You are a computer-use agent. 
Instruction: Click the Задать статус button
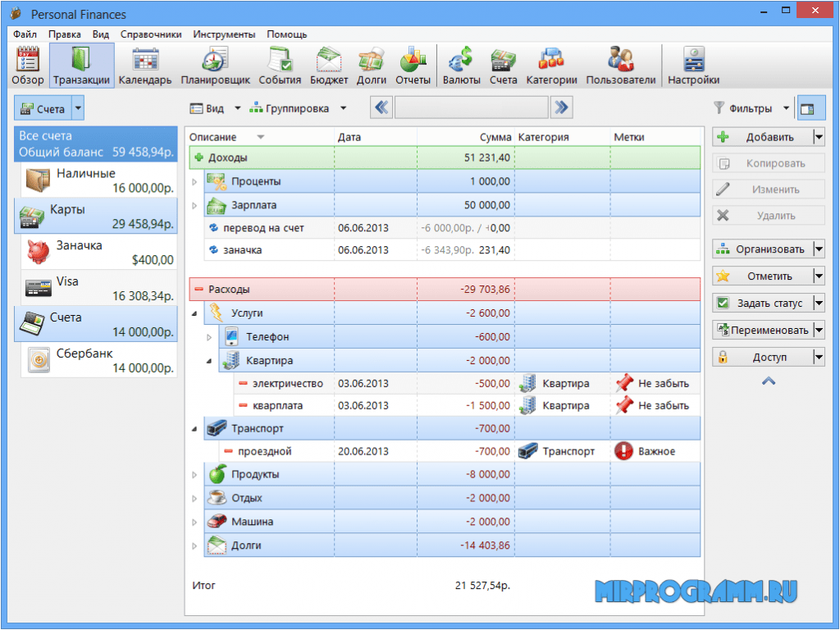(761, 303)
